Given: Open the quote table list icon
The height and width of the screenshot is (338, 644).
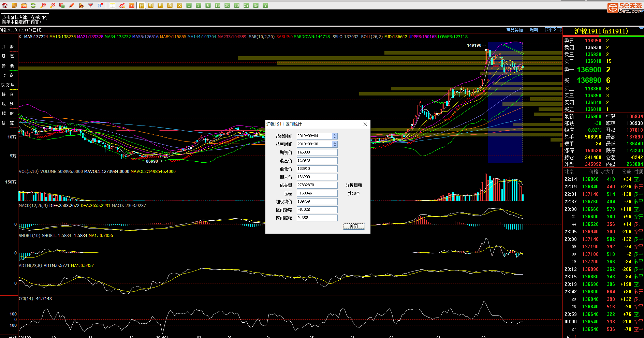Looking at the screenshot, I should (x=113, y=5).
